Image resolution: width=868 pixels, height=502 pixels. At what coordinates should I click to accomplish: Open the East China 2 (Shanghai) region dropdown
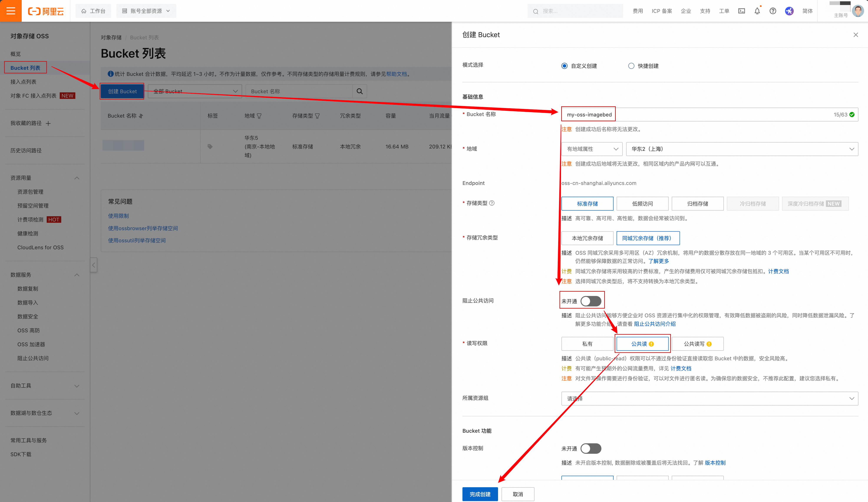pos(742,149)
